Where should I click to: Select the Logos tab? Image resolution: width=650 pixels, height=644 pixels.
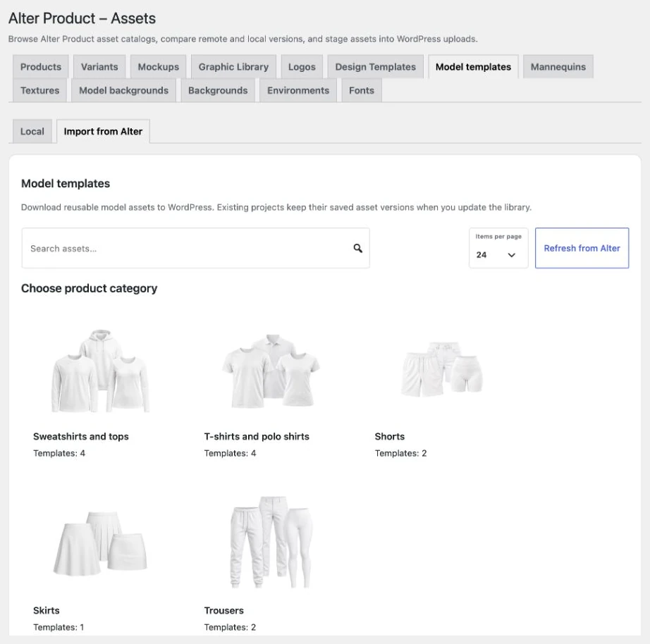pos(302,67)
